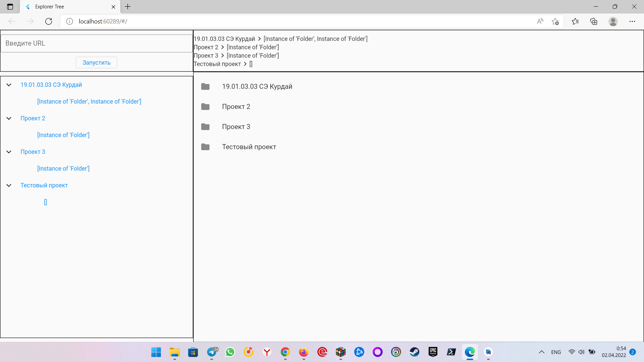
Task: Open Read aloud icon in address bar
Action: coord(540,21)
